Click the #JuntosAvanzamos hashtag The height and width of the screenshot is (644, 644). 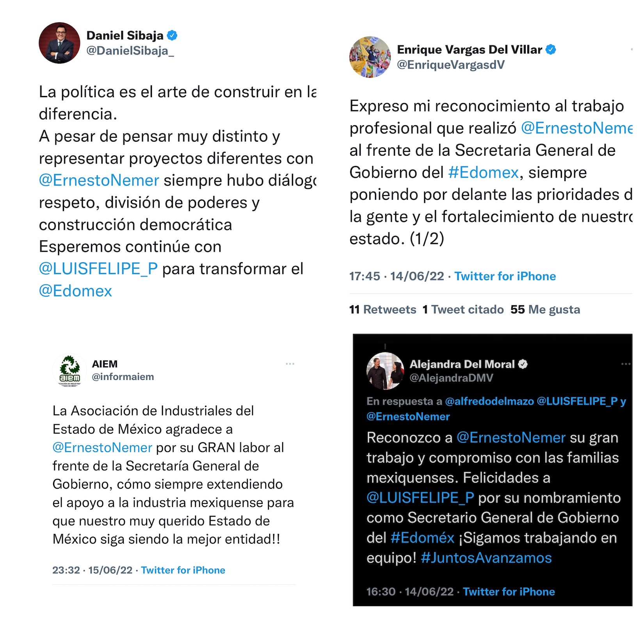pos(486,558)
